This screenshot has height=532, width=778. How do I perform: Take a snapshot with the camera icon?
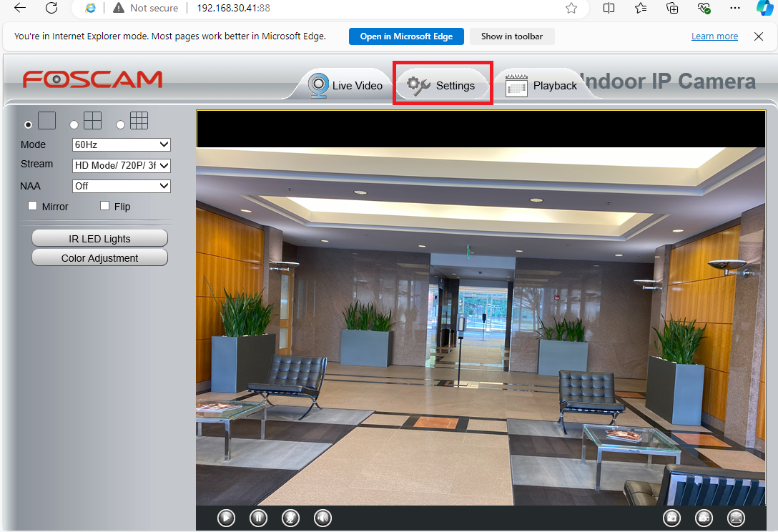pyautogui.click(x=671, y=518)
